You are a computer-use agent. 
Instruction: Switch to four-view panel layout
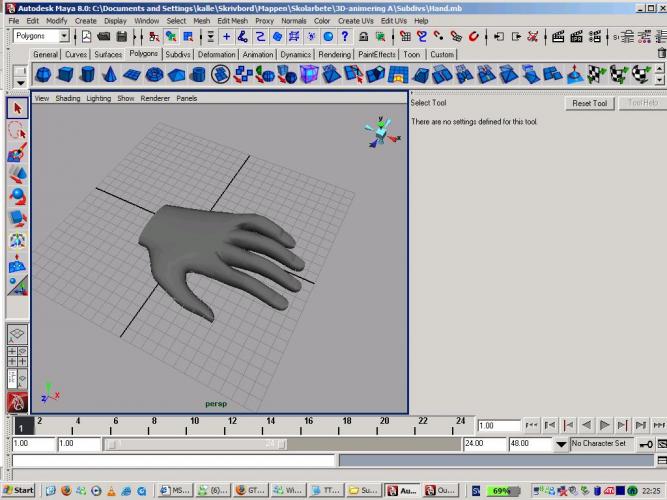pyautogui.click(x=17, y=357)
